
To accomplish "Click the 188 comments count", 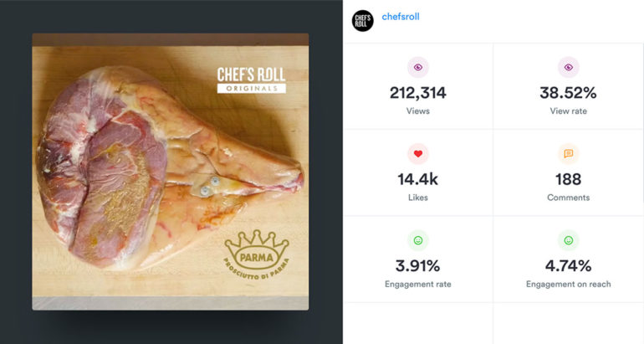I will (x=569, y=180).
